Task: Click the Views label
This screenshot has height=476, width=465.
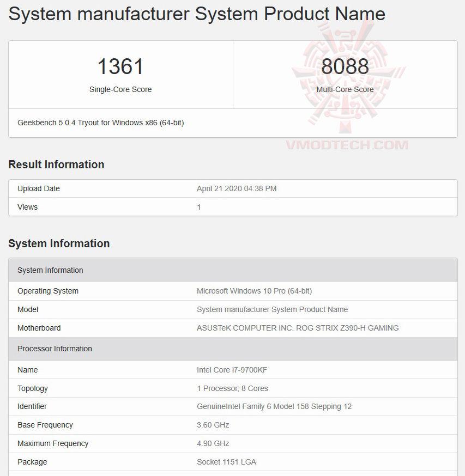Action: click(x=28, y=207)
